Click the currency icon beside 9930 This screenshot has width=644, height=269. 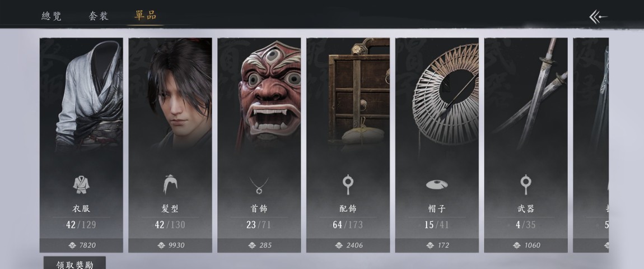161,245
